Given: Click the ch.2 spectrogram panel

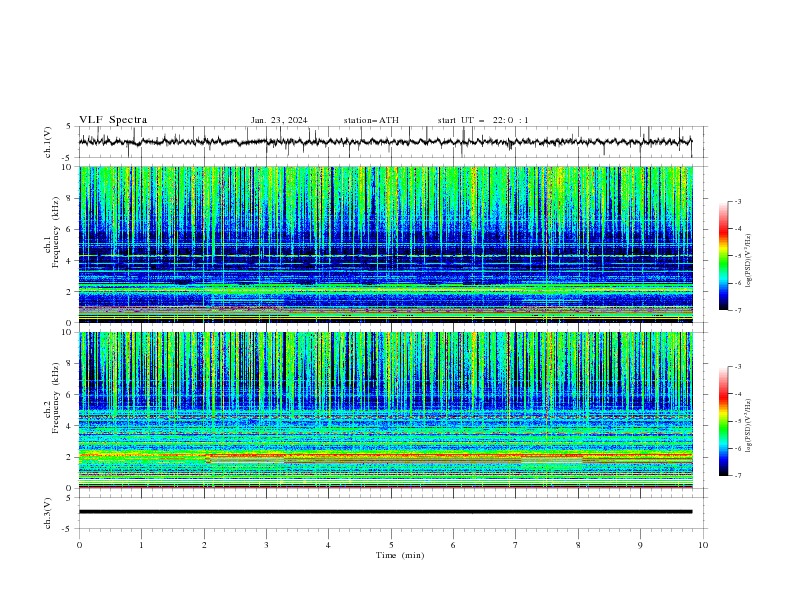Looking at the screenshot, I should click(x=385, y=410).
